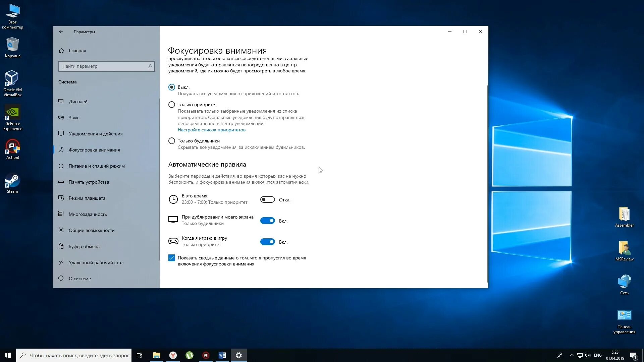Toggle the В это время automatic rule

click(267, 200)
